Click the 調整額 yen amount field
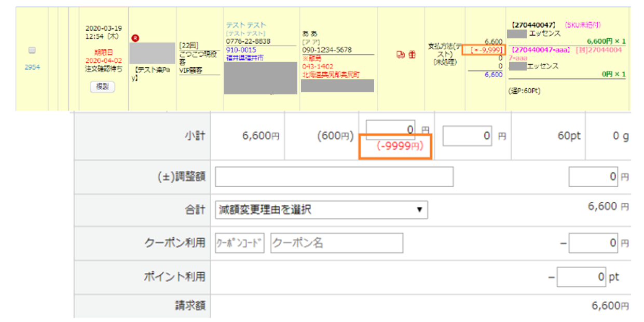The image size is (644, 322). pos(593,177)
